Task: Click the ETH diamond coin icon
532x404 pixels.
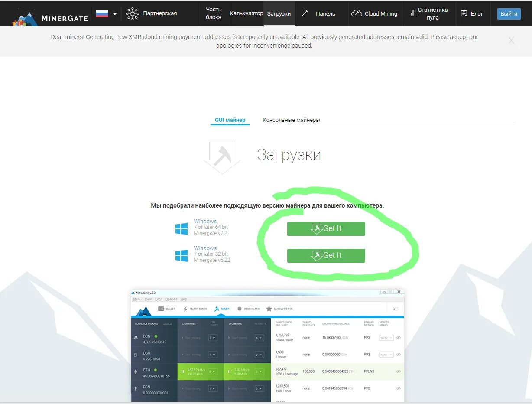Action: [136, 371]
